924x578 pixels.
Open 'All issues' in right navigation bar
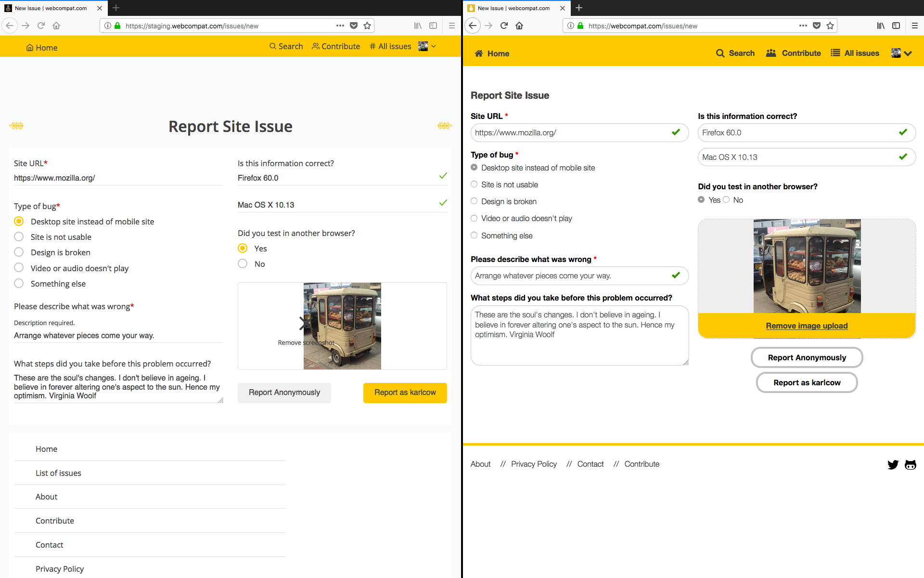(x=855, y=53)
